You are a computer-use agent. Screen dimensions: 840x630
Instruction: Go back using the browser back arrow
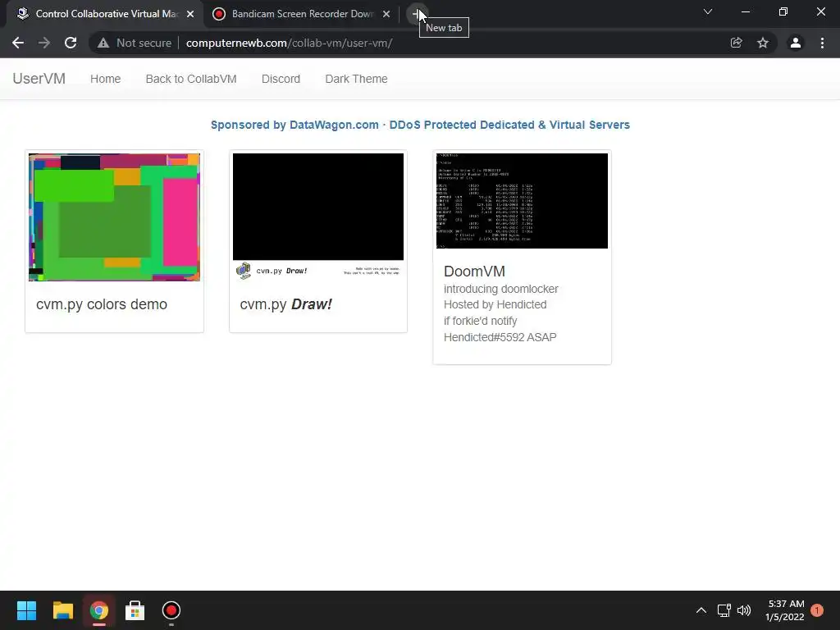pos(18,43)
